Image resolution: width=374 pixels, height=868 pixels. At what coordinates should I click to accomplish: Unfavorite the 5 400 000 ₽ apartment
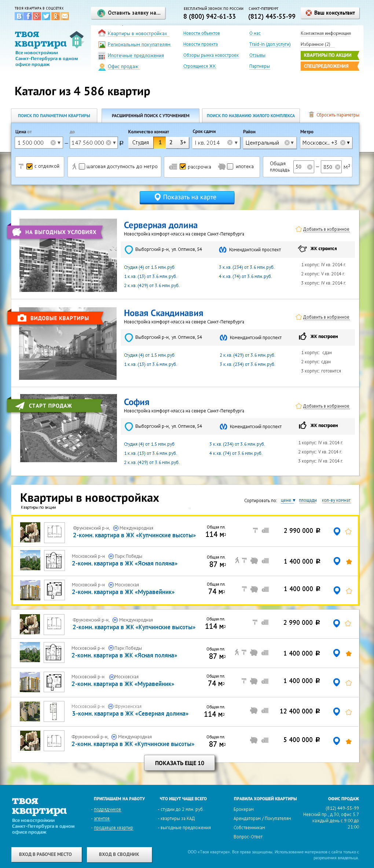tap(348, 741)
